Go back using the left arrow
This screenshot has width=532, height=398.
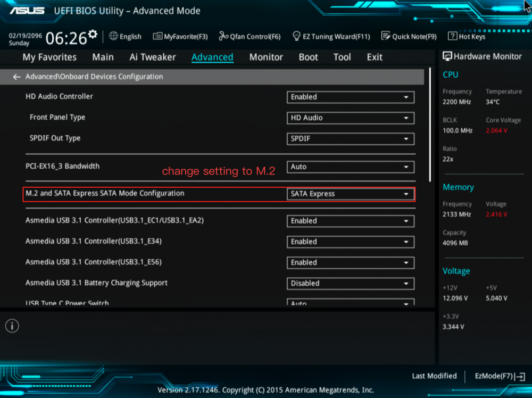coord(16,77)
